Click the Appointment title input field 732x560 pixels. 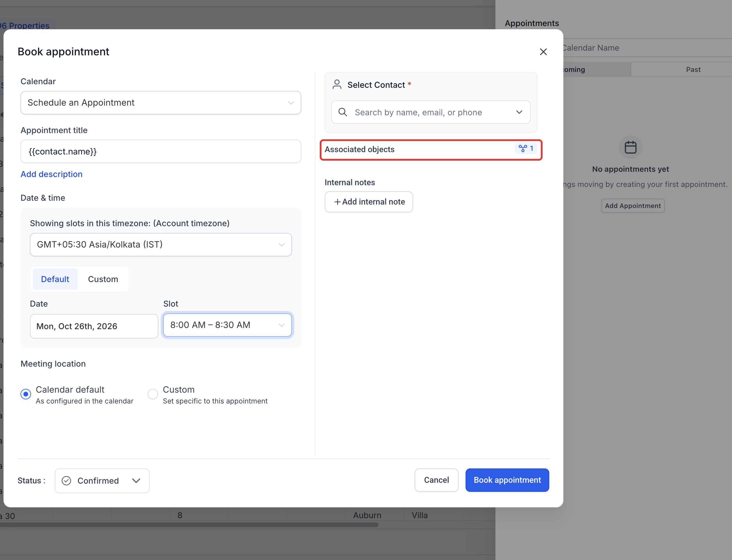161,151
